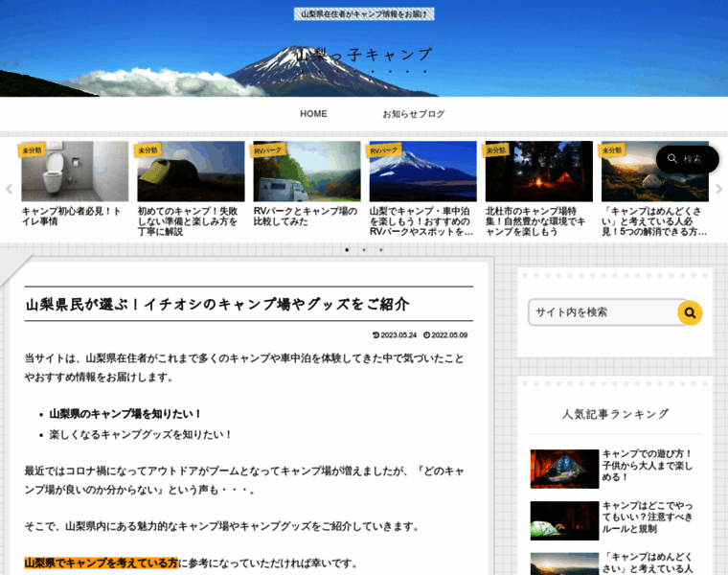Open article 北杜市のキャンプ場特集
Viewport: 728px width, 575px height.
pos(535,221)
